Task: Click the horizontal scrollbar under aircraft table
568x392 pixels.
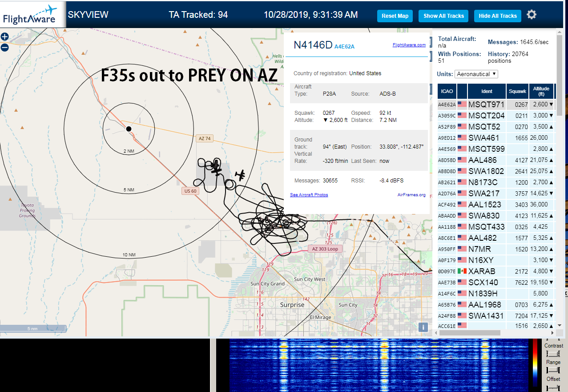Action: [x=469, y=332]
